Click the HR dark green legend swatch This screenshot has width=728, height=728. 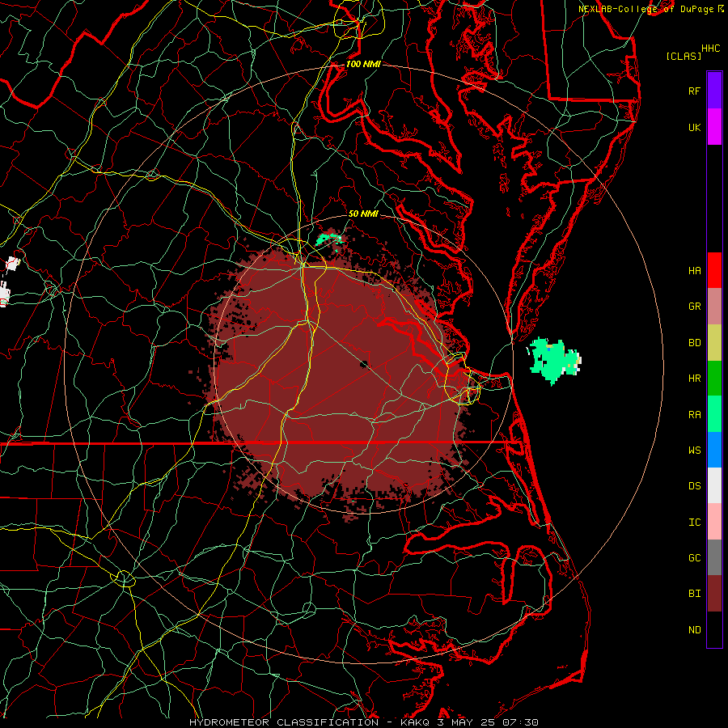click(x=714, y=378)
